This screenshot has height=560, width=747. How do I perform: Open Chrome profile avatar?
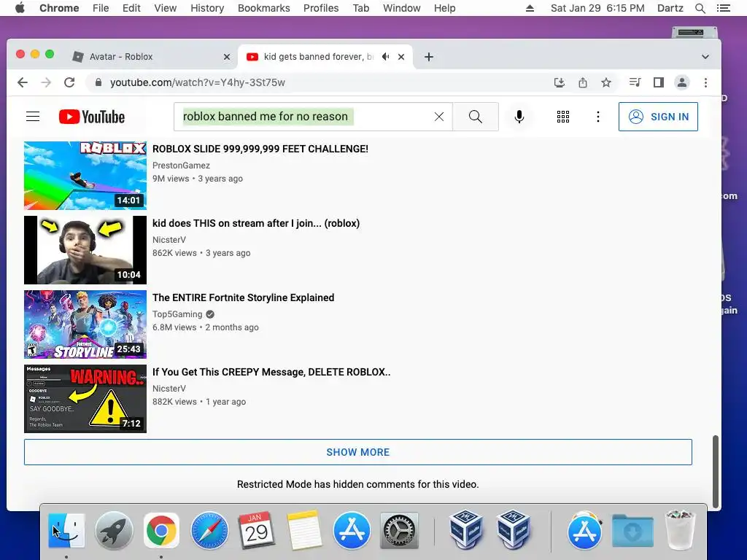(x=682, y=82)
